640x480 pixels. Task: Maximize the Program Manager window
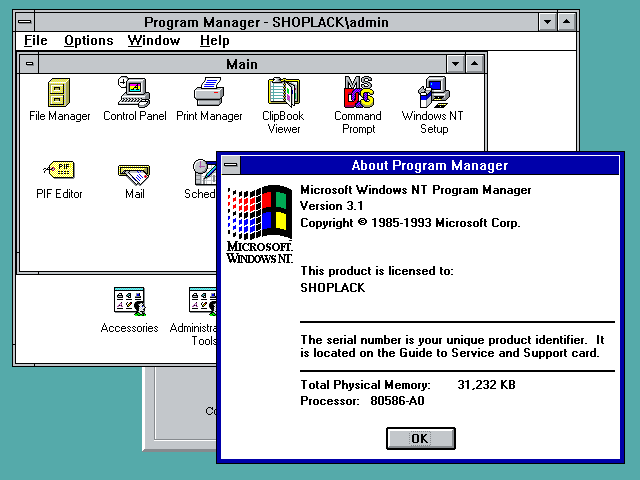click(567, 22)
